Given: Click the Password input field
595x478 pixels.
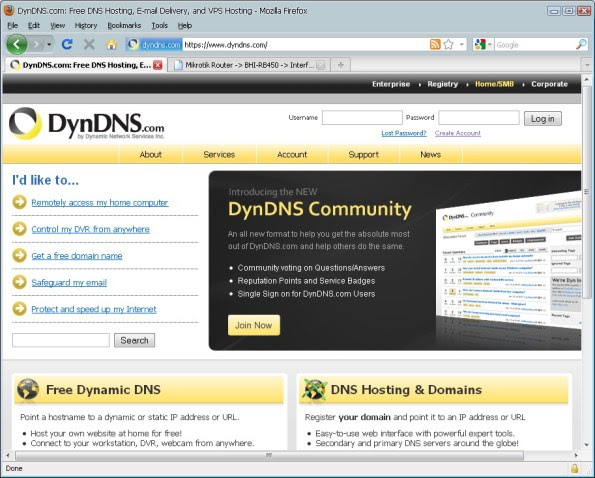Looking at the screenshot, I should tap(479, 118).
